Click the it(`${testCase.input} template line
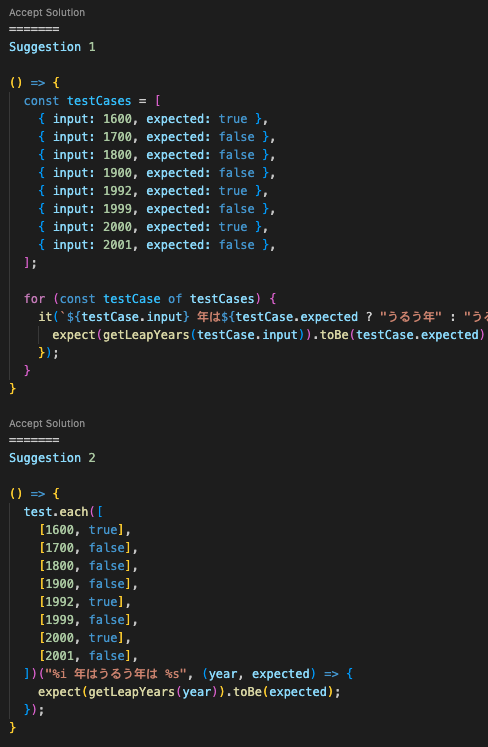488x747 pixels. point(263,317)
